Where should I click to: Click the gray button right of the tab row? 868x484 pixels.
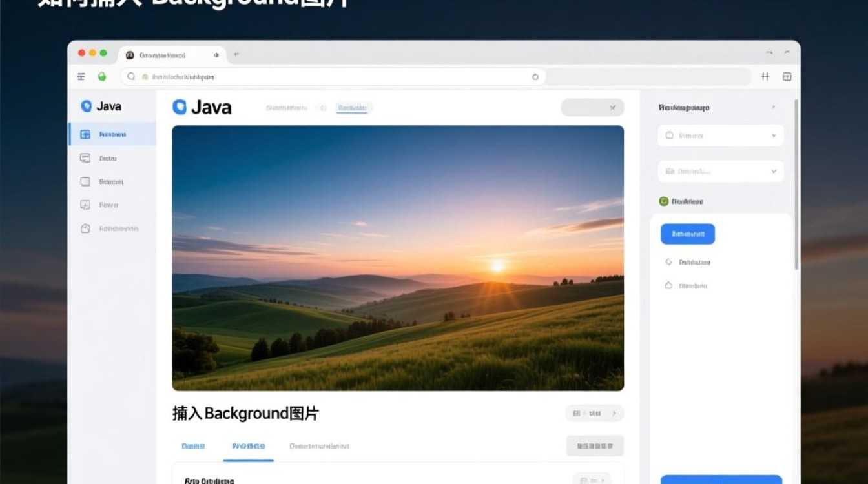[595, 446]
